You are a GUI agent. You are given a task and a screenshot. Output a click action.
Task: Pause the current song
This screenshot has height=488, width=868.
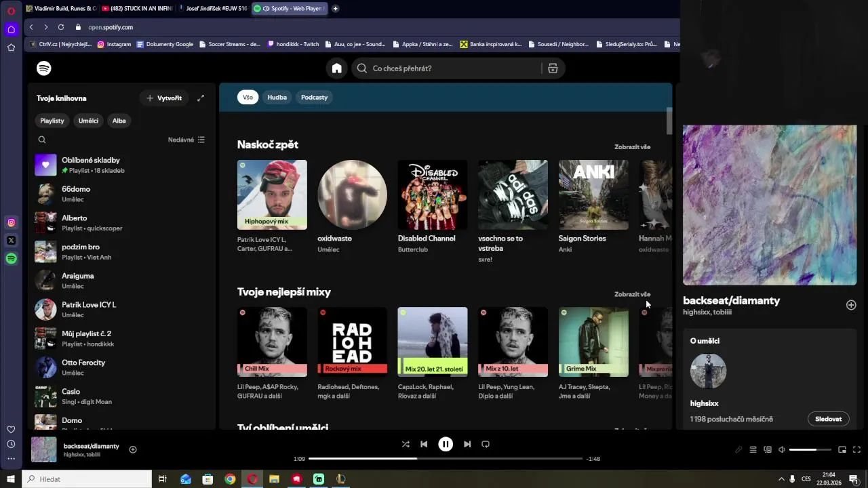click(x=446, y=444)
